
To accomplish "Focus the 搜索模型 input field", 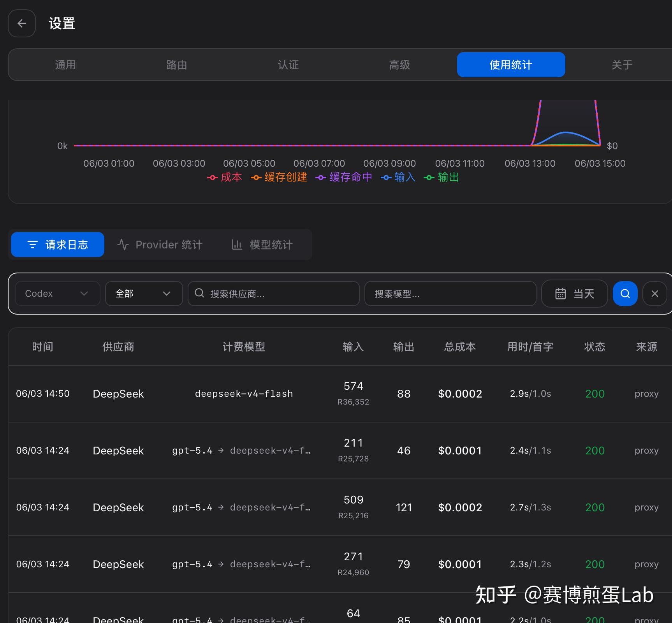I will click(x=450, y=294).
